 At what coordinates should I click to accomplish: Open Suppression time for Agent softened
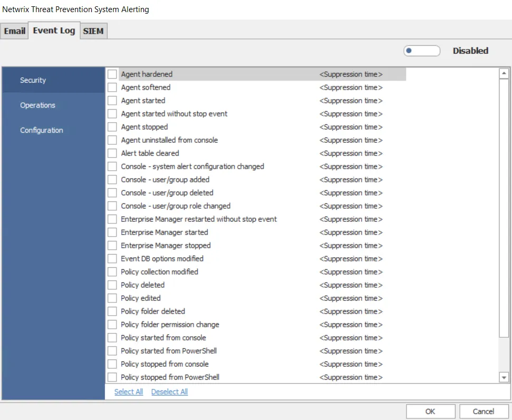point(351,87)
